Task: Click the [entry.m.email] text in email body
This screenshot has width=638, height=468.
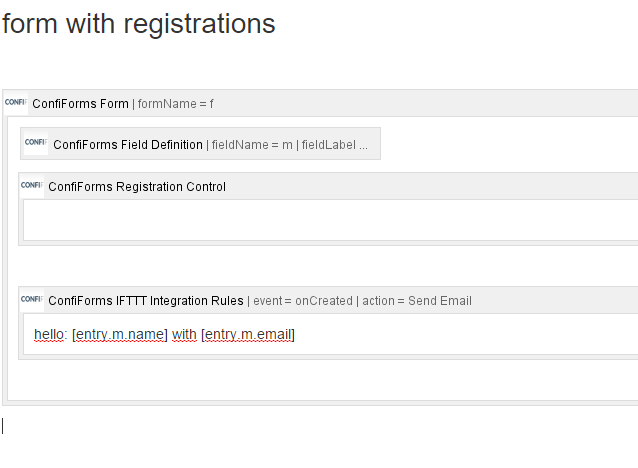Action: 248,334
